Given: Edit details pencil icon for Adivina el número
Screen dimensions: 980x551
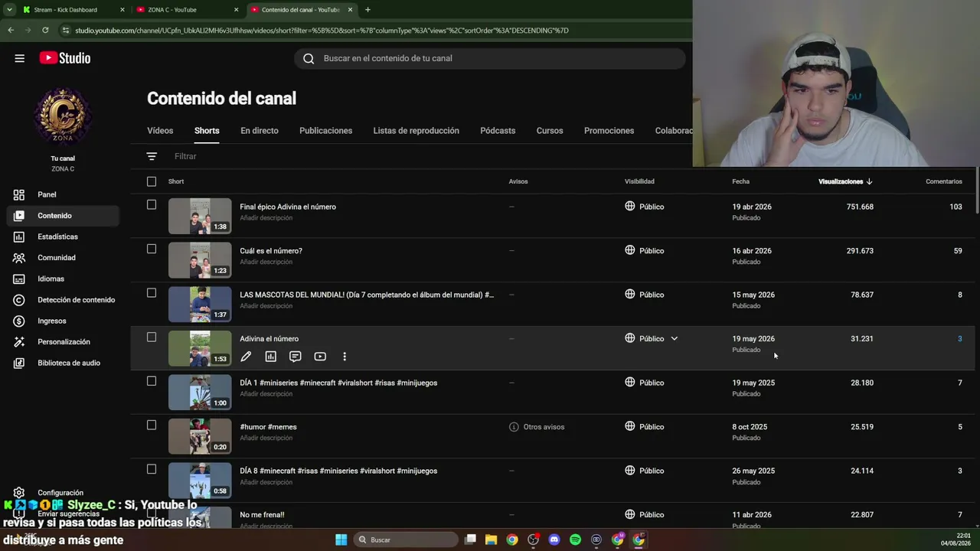Looking at the screenshot, I should tap(246, 357).
